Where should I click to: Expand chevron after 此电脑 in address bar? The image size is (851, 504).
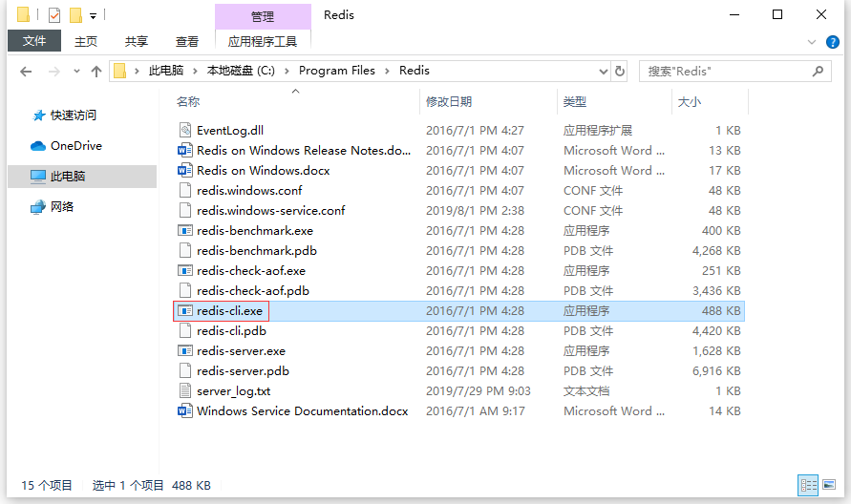(x=195, y=71)
